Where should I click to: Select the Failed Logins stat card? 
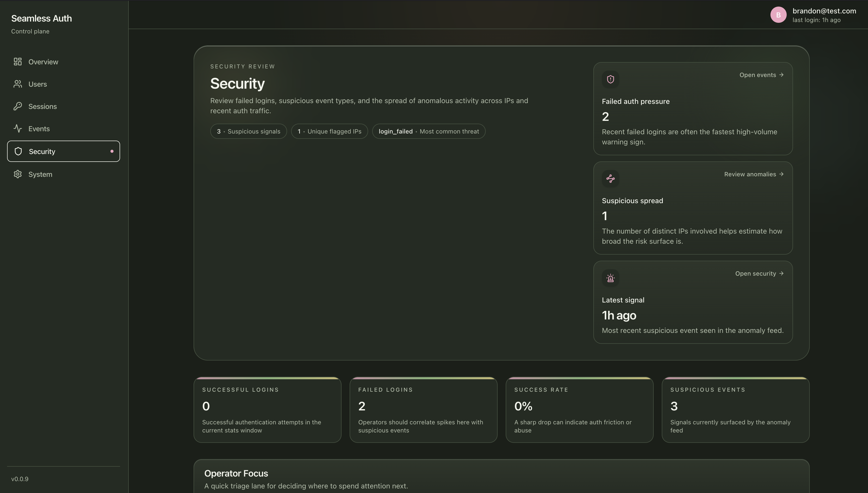(424, 410)
